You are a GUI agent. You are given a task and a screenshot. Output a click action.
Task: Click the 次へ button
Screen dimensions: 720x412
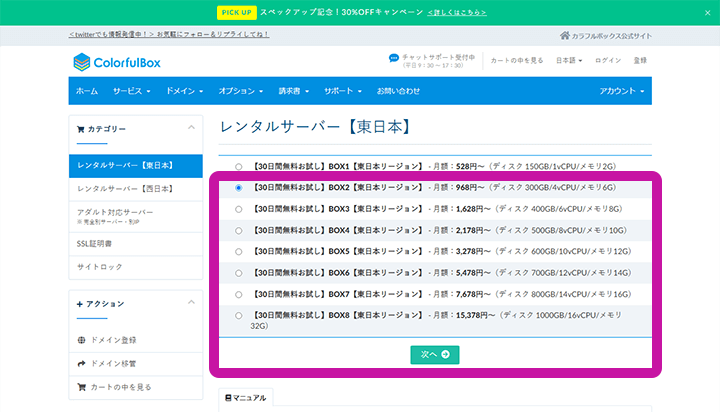(x=434, y=354)
